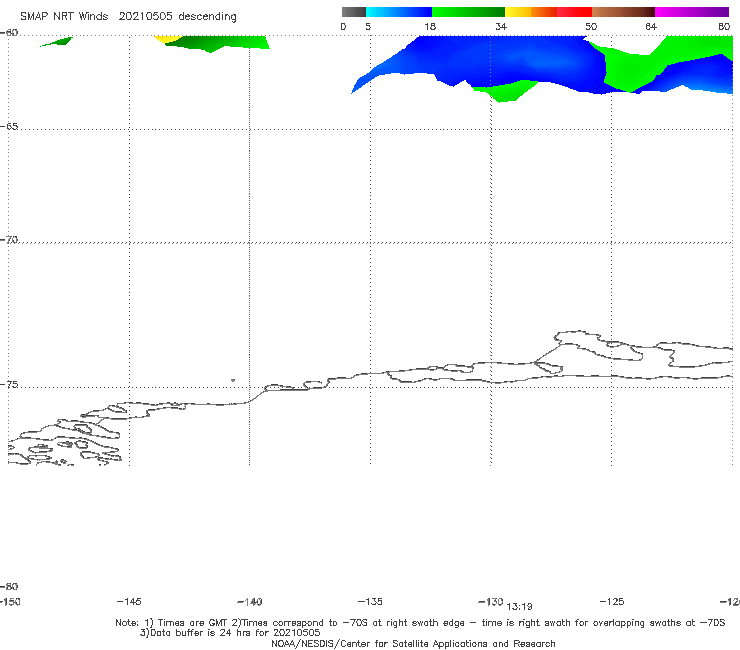Click the title text 'SMAP NRT Winds 20210505 descending'

(128, 17)
